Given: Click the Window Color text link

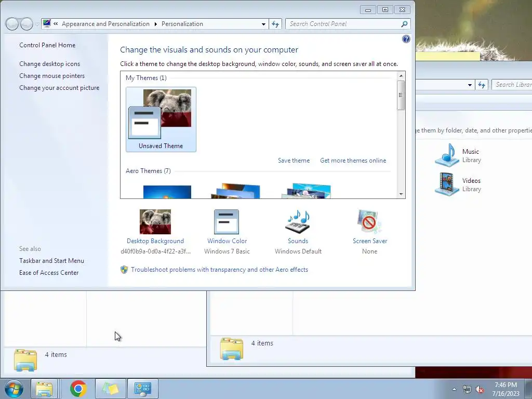Looking at the screenshot, I should 227,241.
